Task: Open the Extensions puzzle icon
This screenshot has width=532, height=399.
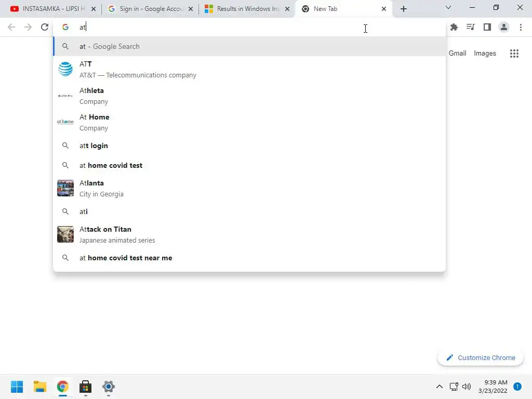Action: (x=454, y=27)
